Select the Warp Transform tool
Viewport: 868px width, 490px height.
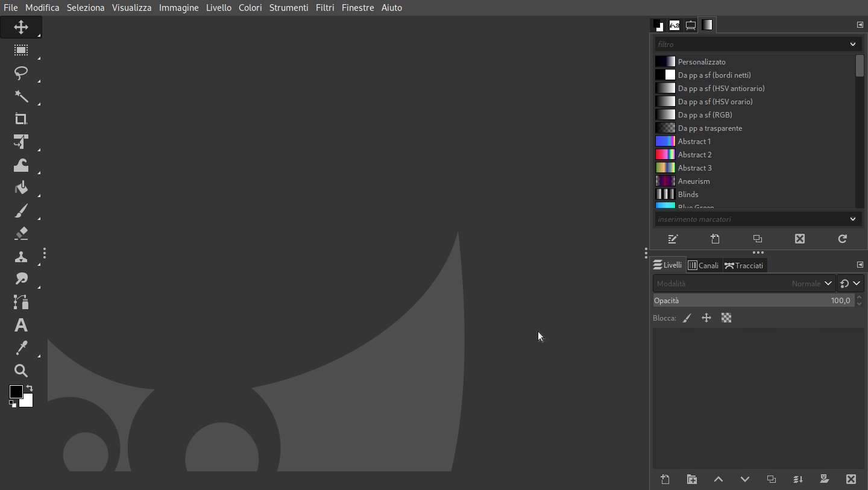pyautogui.click(x=21, y=165)
